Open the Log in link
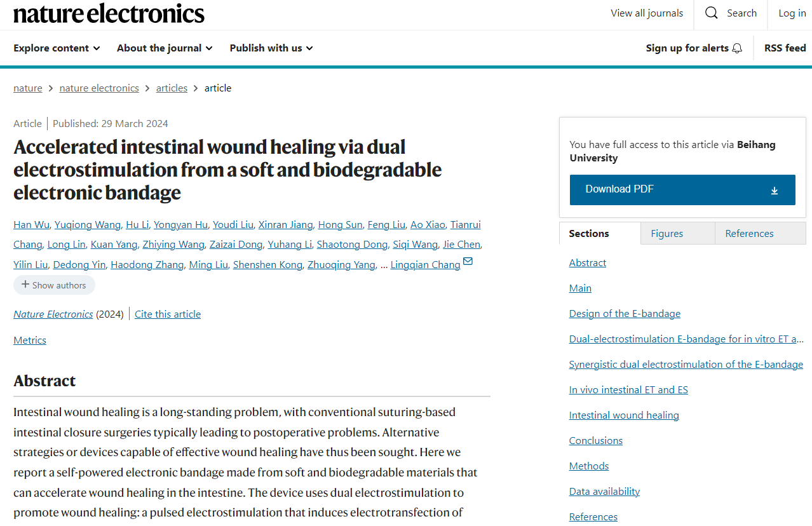Image resolution: width=812 pixels, height=526 pixels. [792, 13]
